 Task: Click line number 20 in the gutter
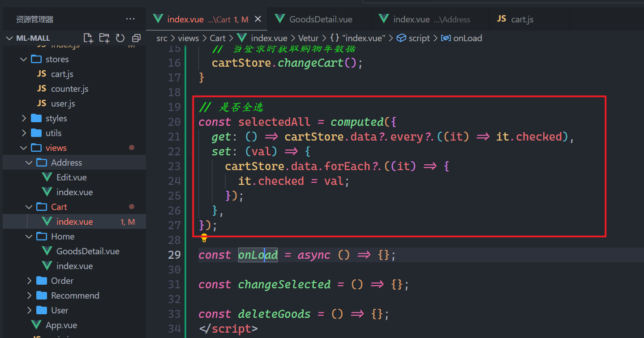(x=174, y=122)
